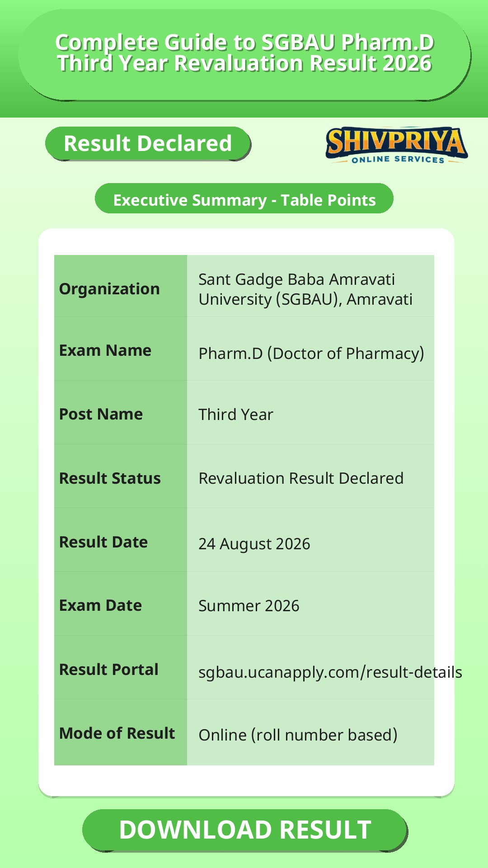This screenshot has width=488, height=868.
Task: Tap the DOWNLOAD RESULT button
Action: [x=245, y=830]
